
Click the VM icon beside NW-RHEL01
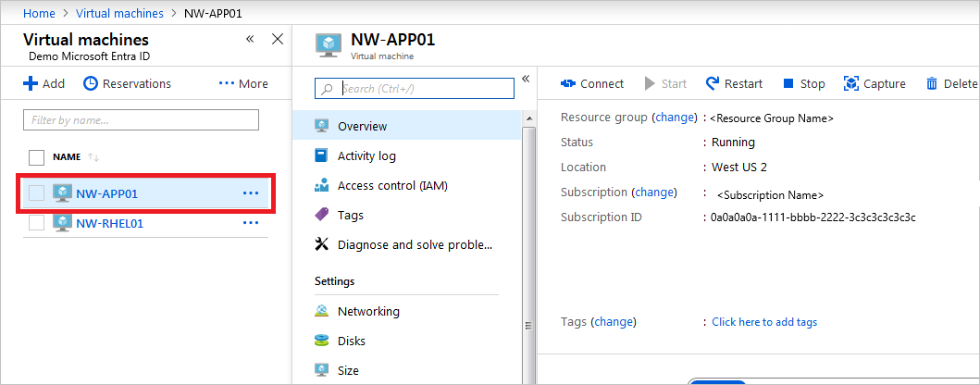coord(62,222)
